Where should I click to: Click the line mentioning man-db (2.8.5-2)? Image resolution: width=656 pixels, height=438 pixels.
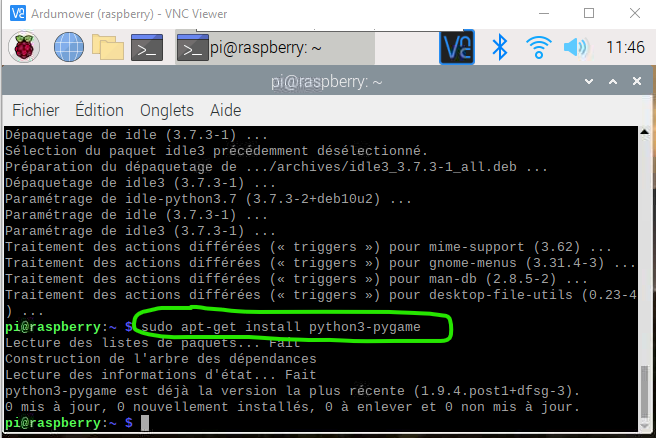pos(296,279)
